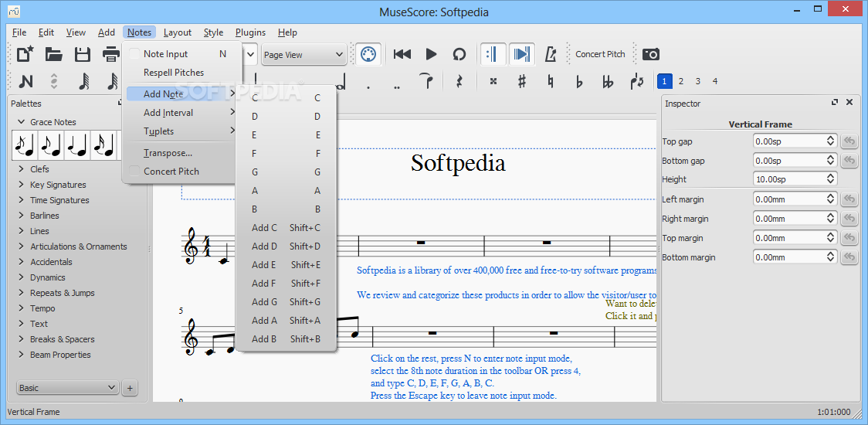This screenshot has height=425, width=868.
Task: Toggle the MIDI input button
Action: point(368,54)
